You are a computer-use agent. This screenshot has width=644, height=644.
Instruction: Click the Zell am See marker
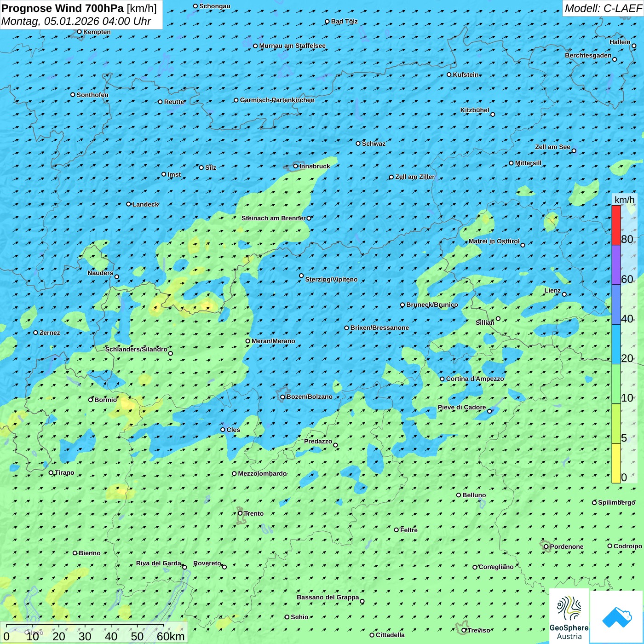click(x=574, y=151)
